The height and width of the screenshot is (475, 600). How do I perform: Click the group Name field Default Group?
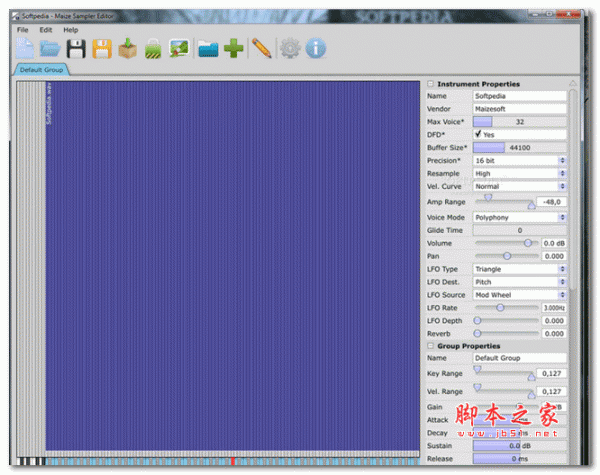point(520,358)
